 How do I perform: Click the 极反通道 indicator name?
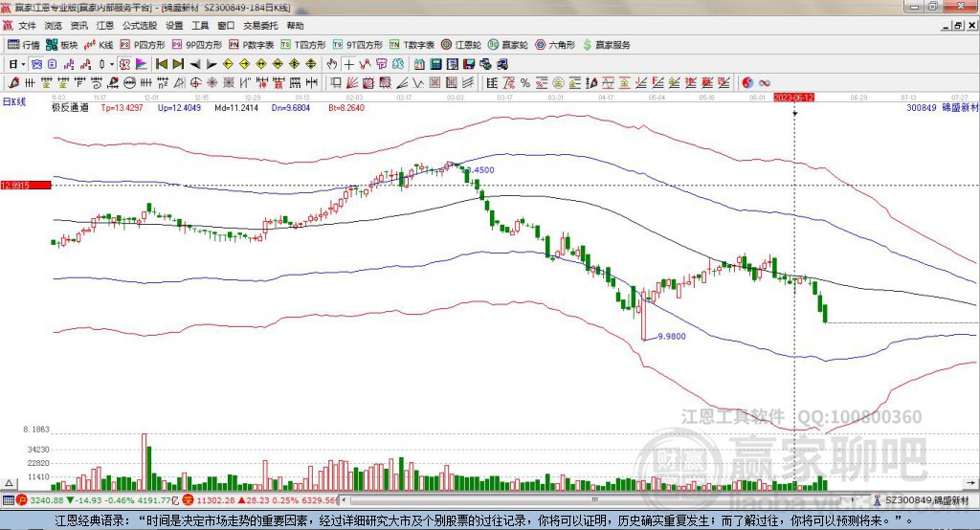(x=70, y=107)
